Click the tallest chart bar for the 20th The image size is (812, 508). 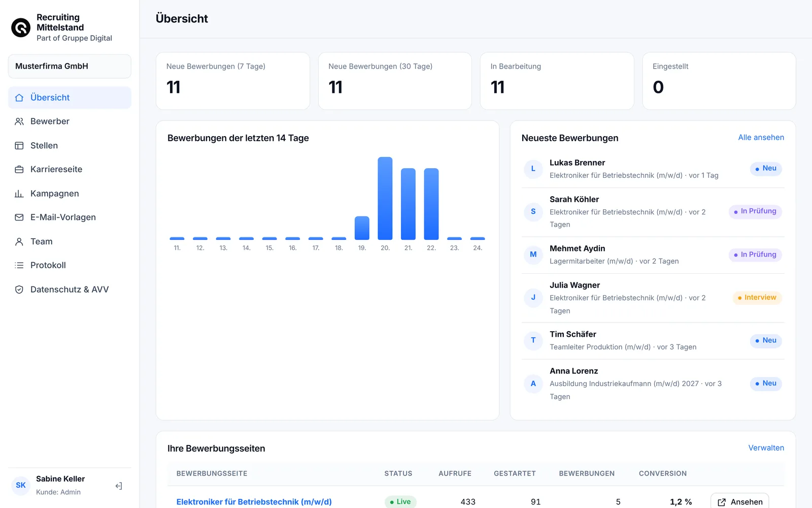click(x=385, y=198)
